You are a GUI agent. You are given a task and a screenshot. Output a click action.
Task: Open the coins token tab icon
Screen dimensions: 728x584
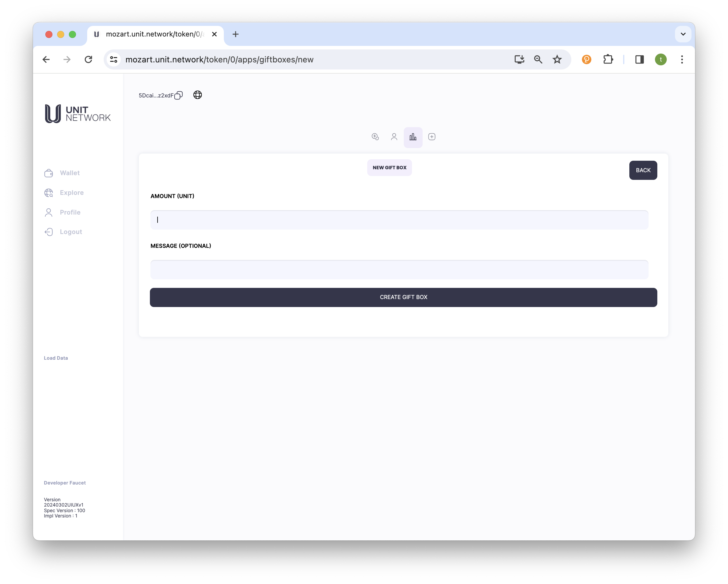coord(375,137)
